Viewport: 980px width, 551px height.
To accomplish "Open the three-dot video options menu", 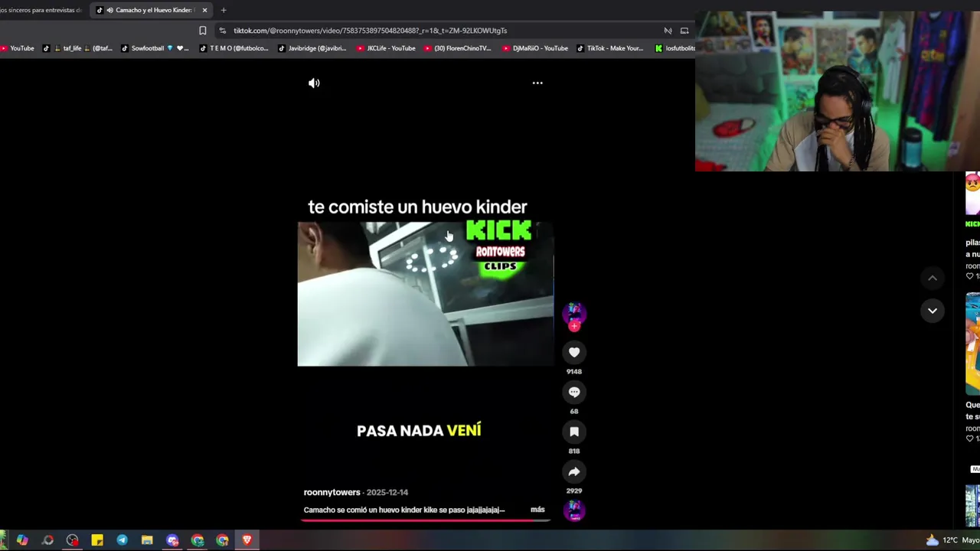I will [x=537, y=83].
